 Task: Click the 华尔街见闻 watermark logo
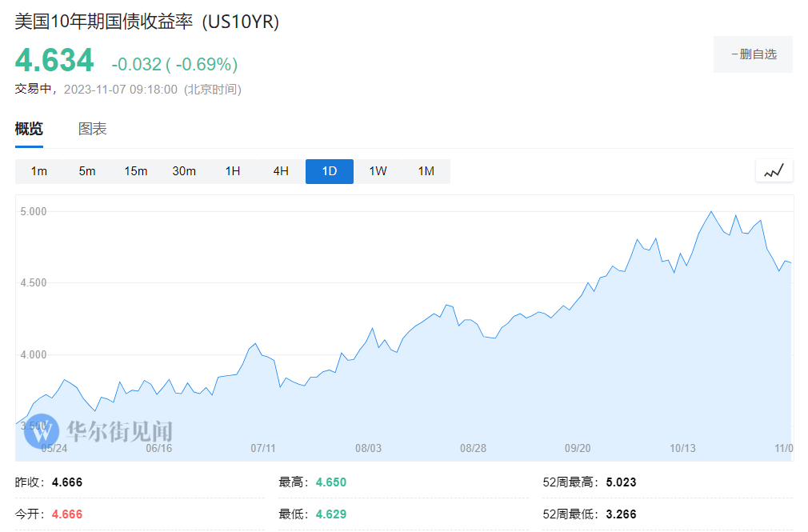coord(99,432)
